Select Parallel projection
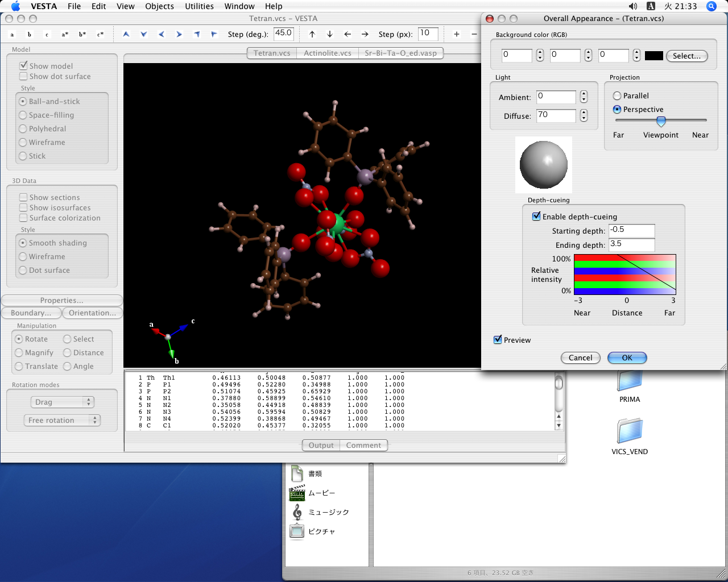Viewport: 728px width, 582px height. (617, 96)
